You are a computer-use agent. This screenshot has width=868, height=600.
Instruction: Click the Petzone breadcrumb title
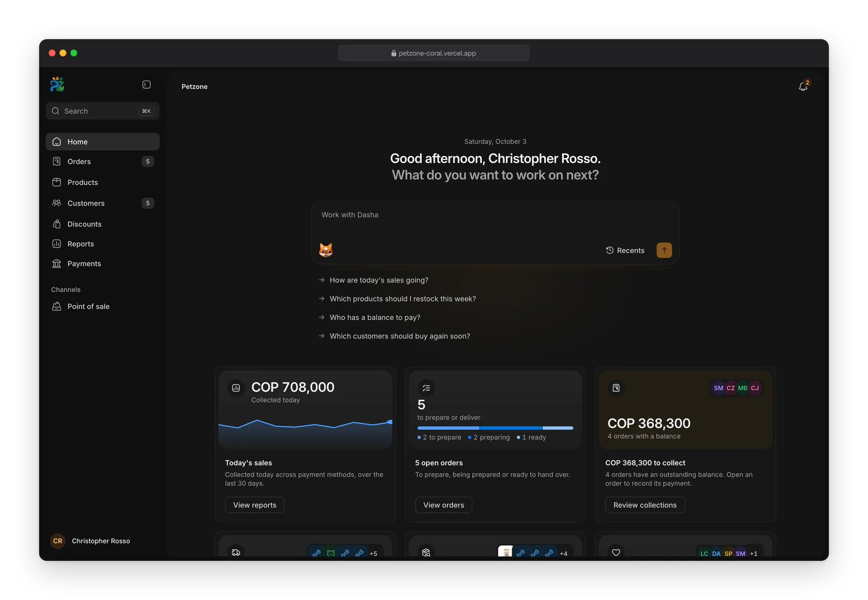point(194,86)
